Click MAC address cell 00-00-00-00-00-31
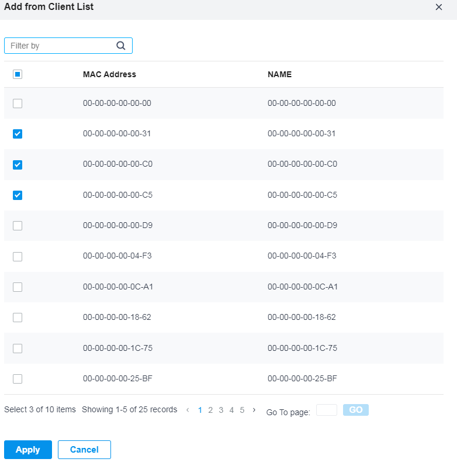The width and height of the screenshot is (457, 476). pos(117,133)
